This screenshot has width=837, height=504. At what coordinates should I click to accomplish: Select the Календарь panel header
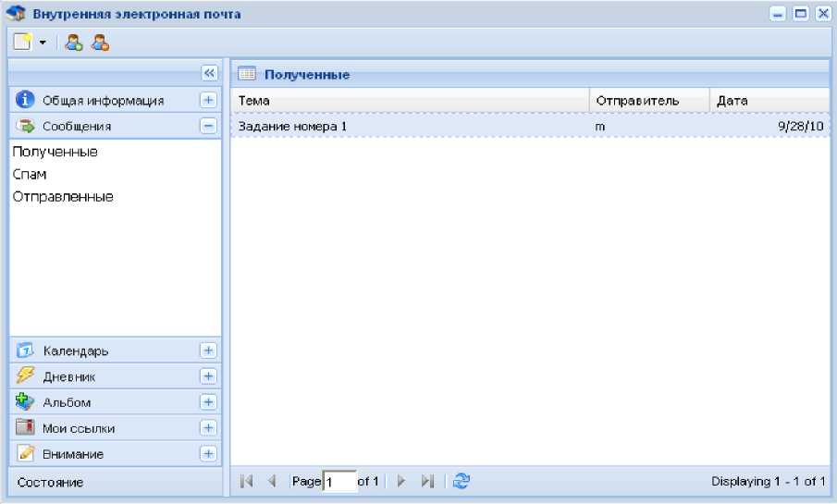(116, 350)
